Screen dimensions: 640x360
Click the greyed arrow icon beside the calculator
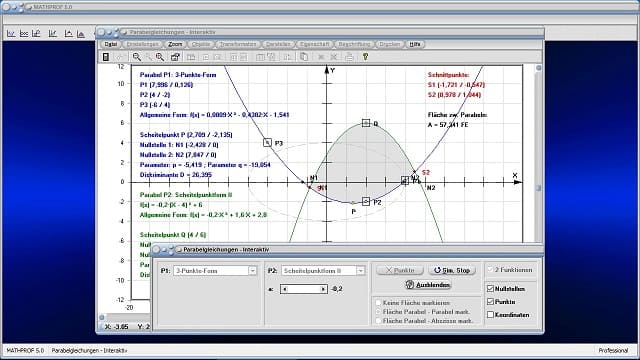point(120,57)
